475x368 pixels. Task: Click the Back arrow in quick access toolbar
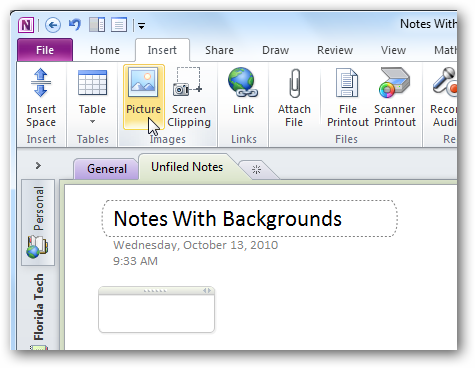(x=53, y=25)
